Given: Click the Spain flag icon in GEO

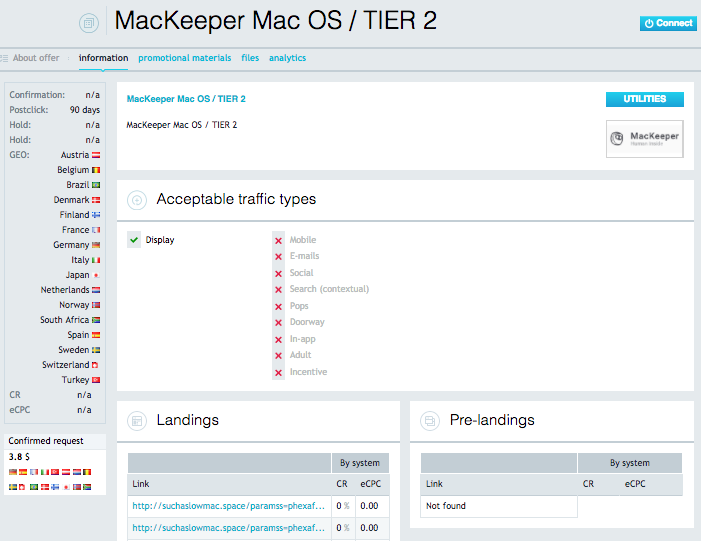Looking at the screenshot, I should point(96,335).
